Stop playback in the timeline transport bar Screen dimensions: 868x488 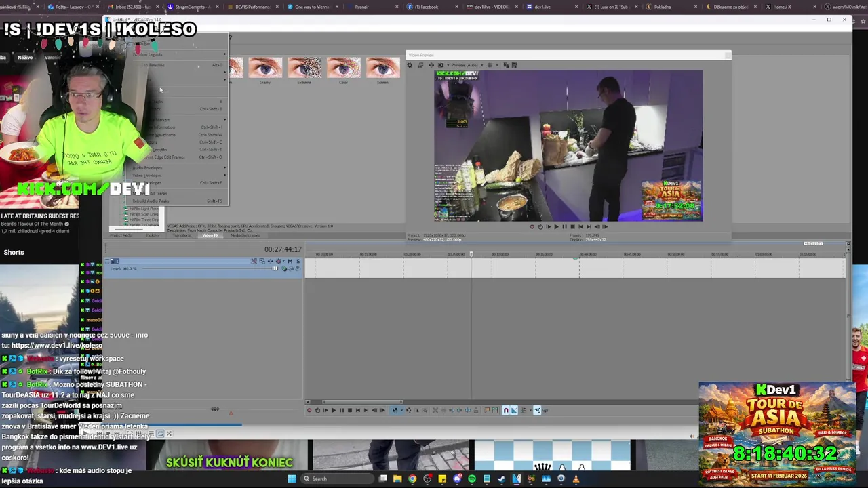tap(350, 410)
